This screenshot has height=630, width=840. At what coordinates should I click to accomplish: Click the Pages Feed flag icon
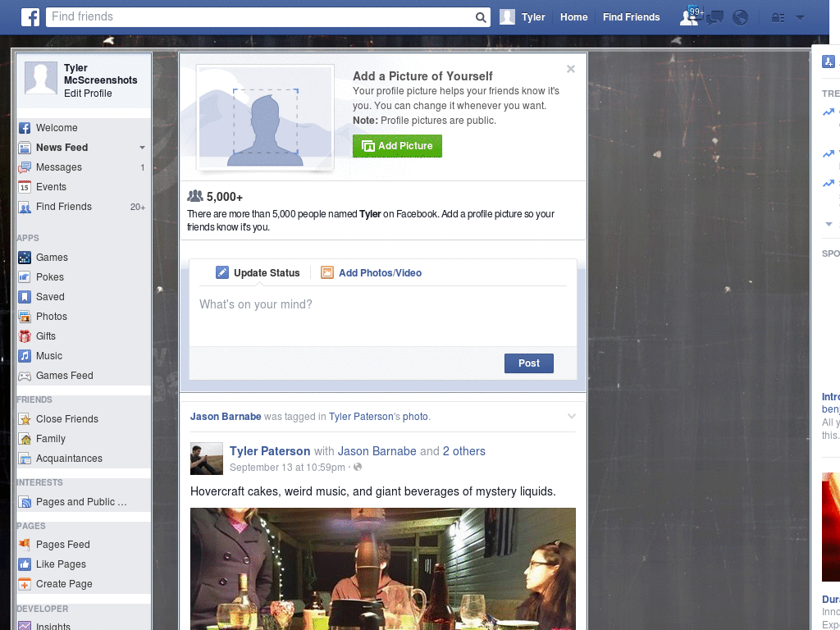24,545
